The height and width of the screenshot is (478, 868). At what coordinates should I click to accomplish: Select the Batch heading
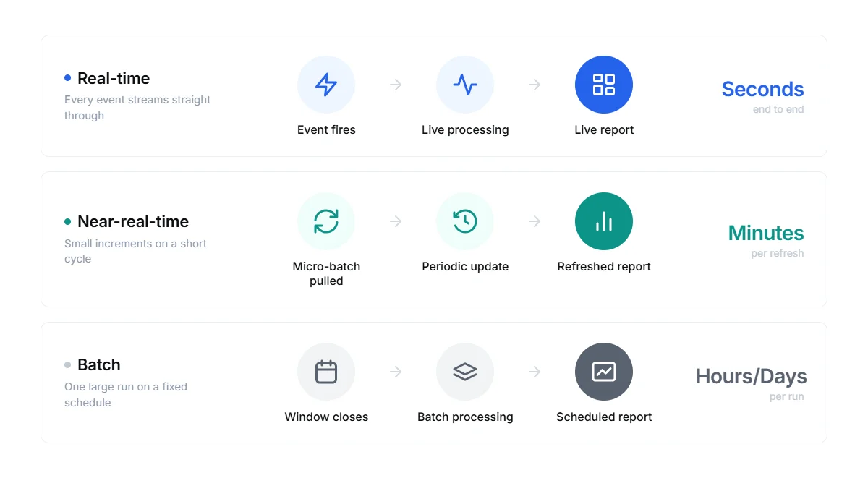tap(99, 364)
